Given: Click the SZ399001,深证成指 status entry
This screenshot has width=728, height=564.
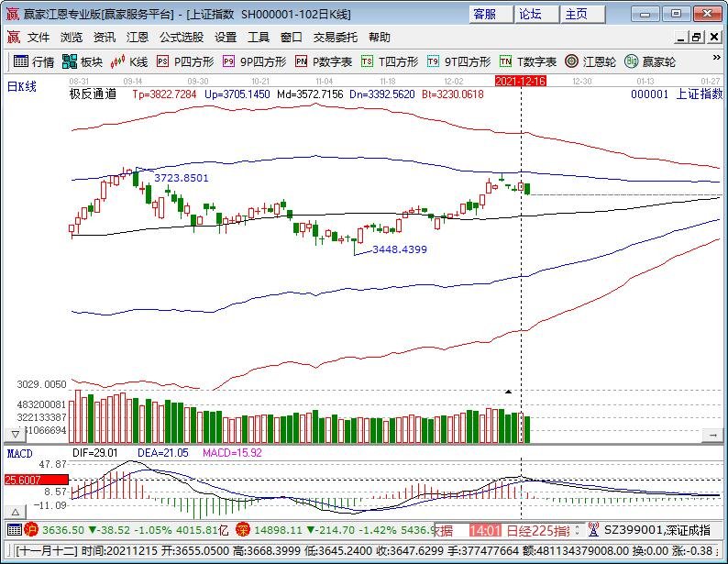Looking at the screenshot, I should click(x=657, y=530).
